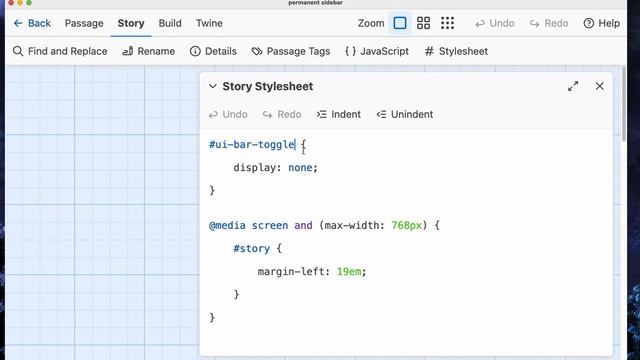The width and height of the screenshot is (640, 360).
Task: Go back using the Back arrow
Action: point(32,23)
